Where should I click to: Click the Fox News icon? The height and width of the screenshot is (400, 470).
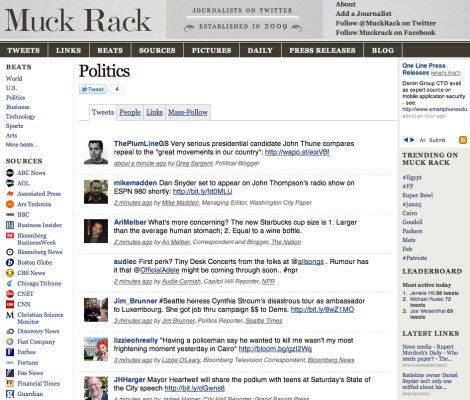tap(10, 373)
